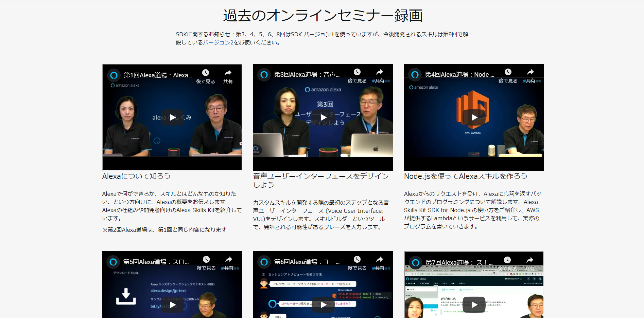Click the share arrow on 第4回 video
Screen dimensions: 644x318
pos(530,72)
